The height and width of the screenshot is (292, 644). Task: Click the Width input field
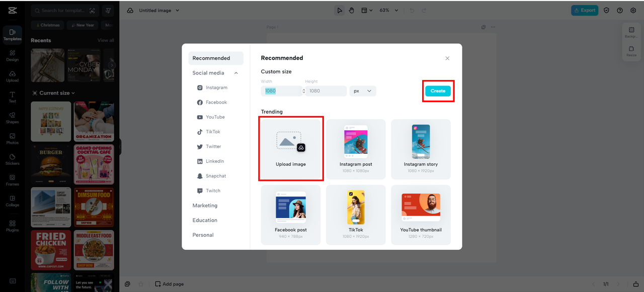281,91
